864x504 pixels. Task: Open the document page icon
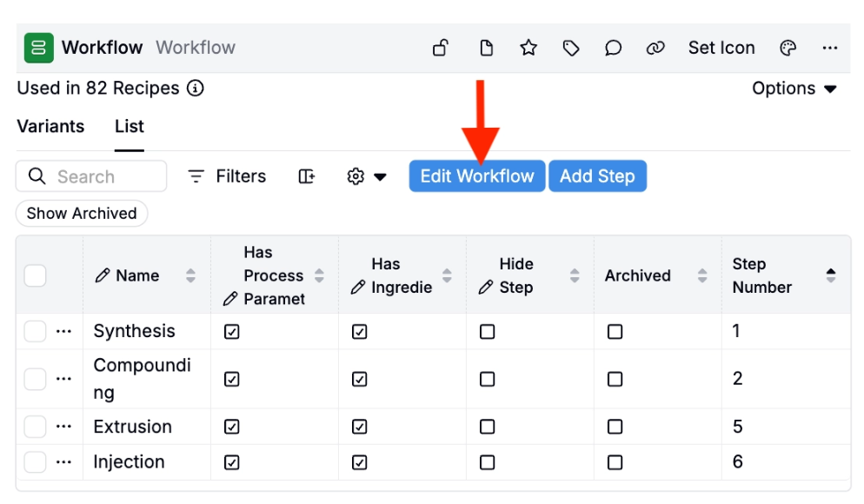[x=486, y=48]
